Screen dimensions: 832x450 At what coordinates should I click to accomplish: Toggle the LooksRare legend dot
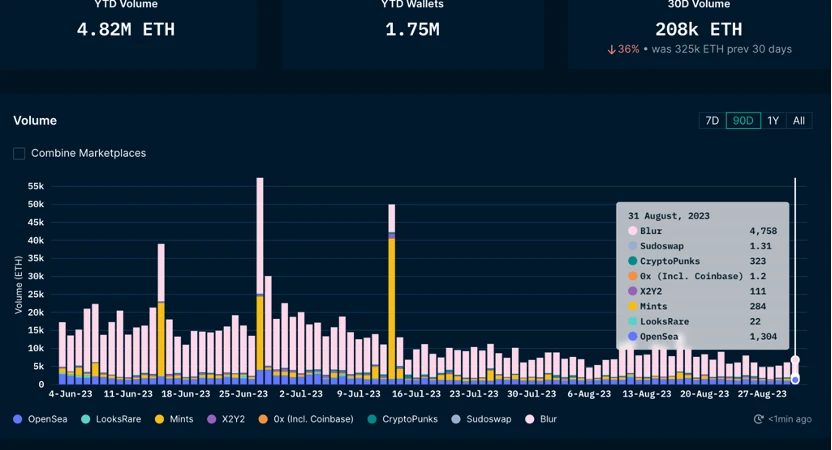click(x=85, y=419)
